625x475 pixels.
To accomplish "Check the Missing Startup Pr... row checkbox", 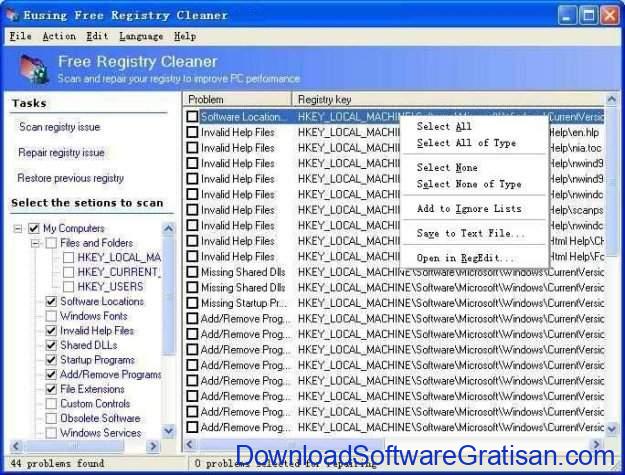I will 192,303.
